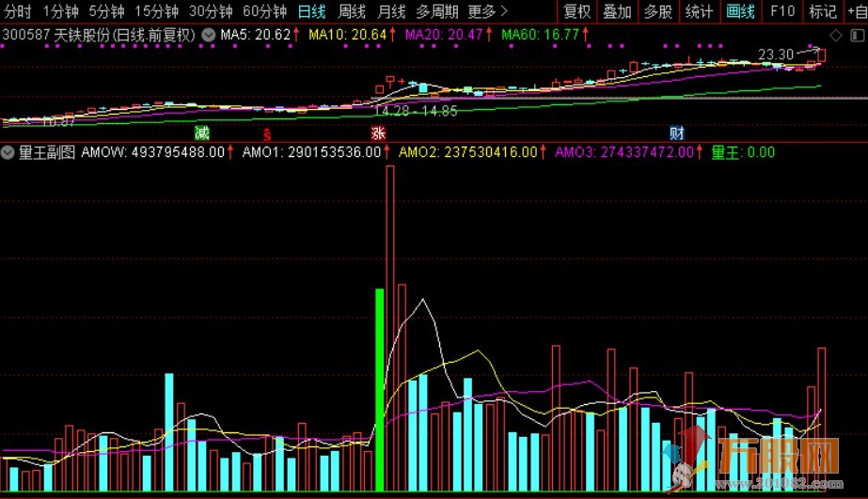Screen dimensions: 868x499
Task: Click the tall green volume bar
Action: [380, 390]
